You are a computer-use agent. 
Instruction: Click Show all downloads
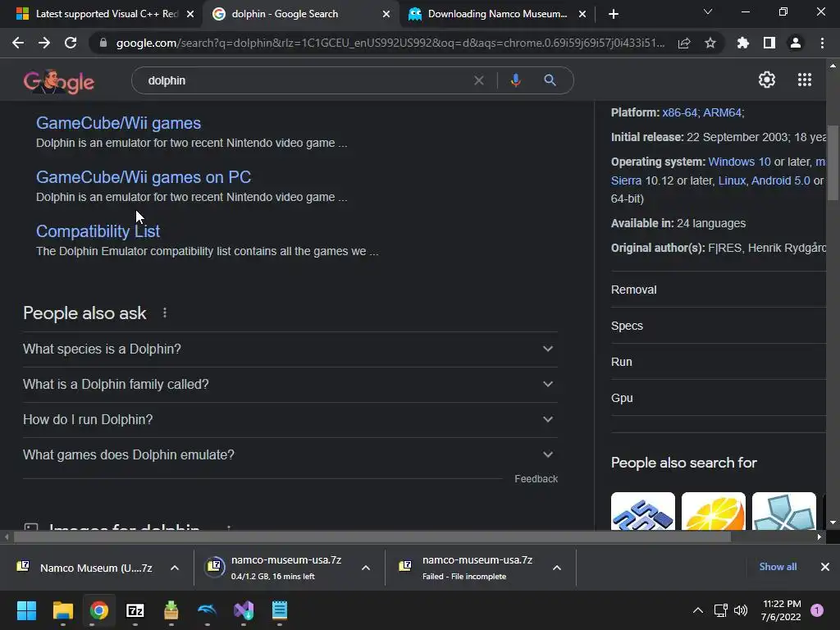click(778, 567)
